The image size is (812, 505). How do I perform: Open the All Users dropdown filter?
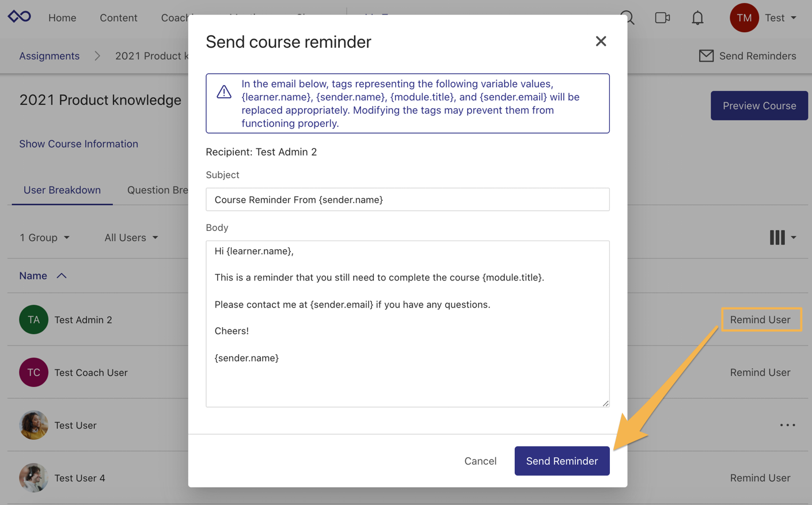131,237
